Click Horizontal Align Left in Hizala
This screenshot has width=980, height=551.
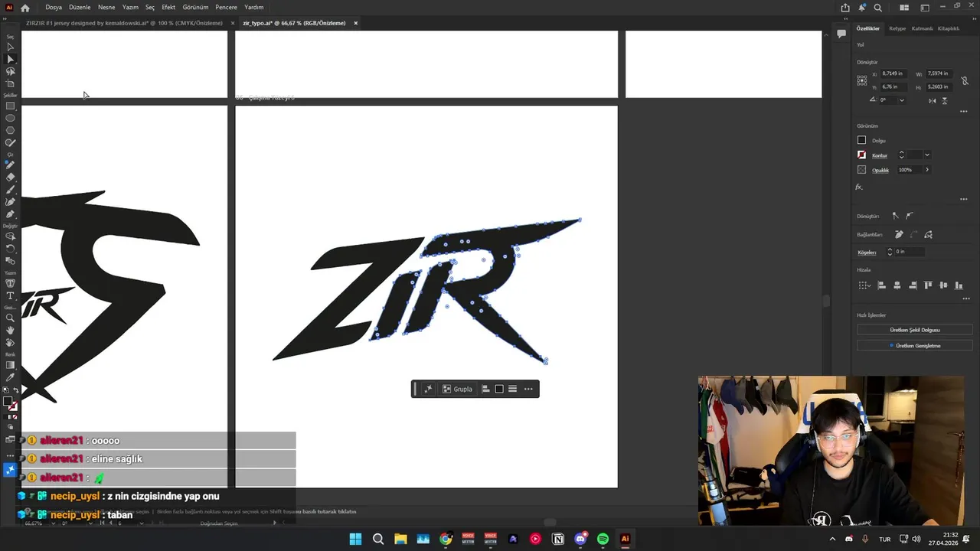(x=881, y=285)
